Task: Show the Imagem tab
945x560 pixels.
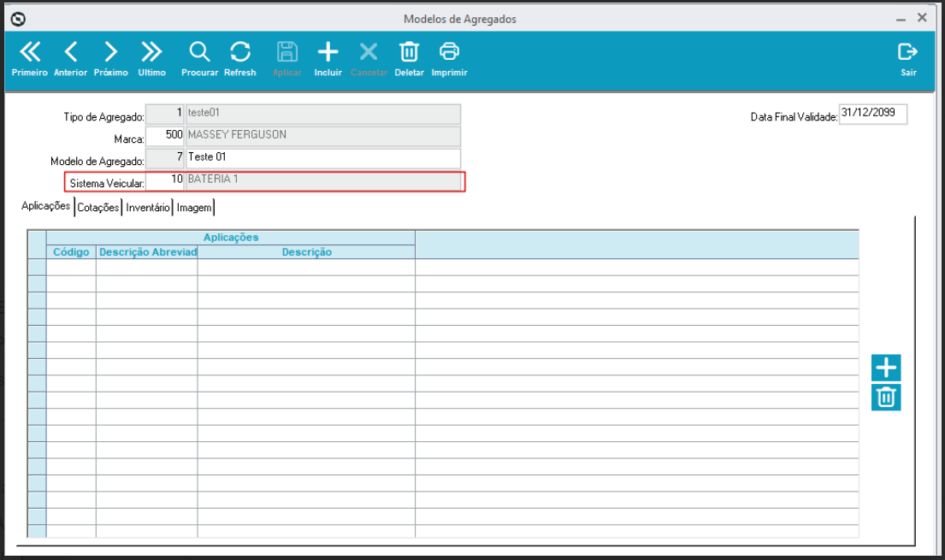Action: [194, 207]
